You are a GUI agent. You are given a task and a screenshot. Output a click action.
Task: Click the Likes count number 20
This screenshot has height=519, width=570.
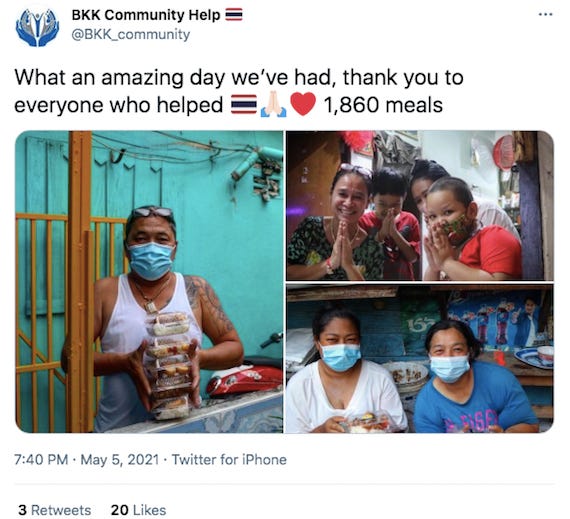(x=120, y=510)
